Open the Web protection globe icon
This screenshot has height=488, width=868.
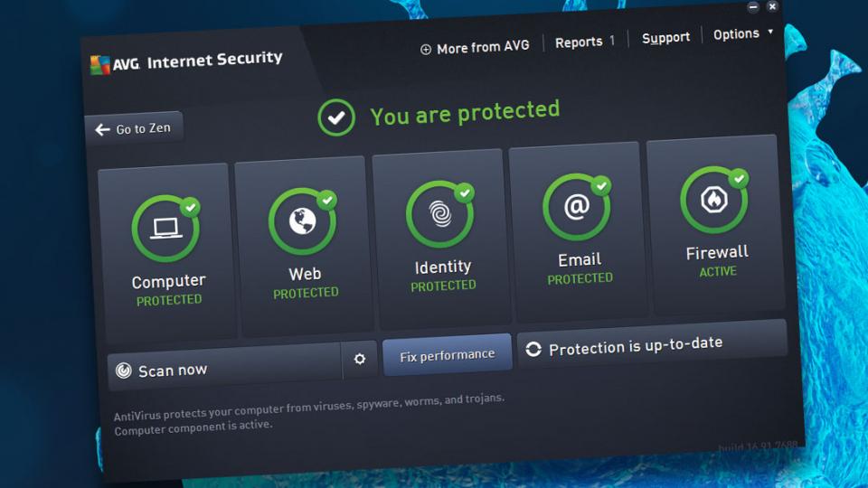(302, 221)
